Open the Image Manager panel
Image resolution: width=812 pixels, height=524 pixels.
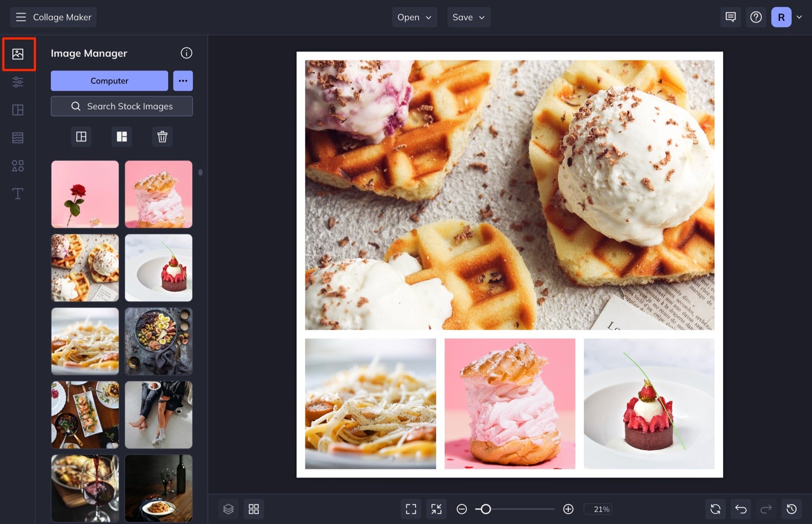pos(18,54)
